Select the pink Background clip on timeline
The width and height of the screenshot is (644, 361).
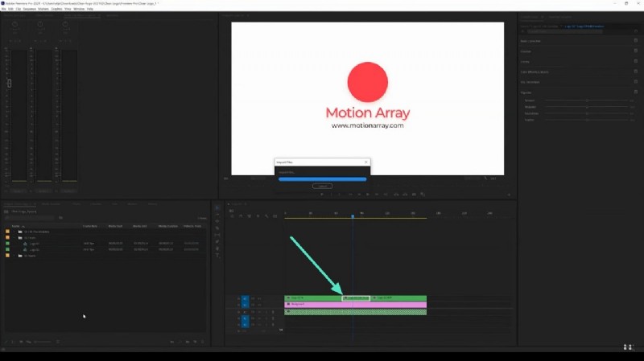point(355,305)
